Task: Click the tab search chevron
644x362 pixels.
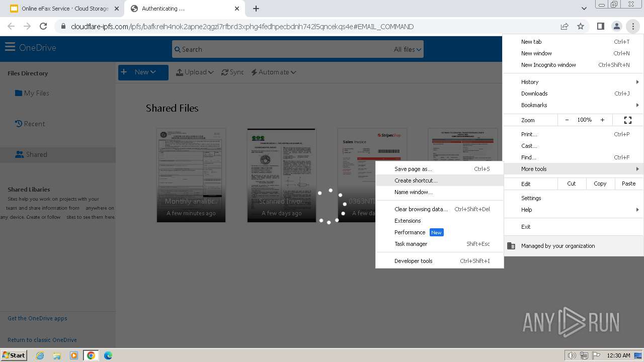Action: (584, 9)
